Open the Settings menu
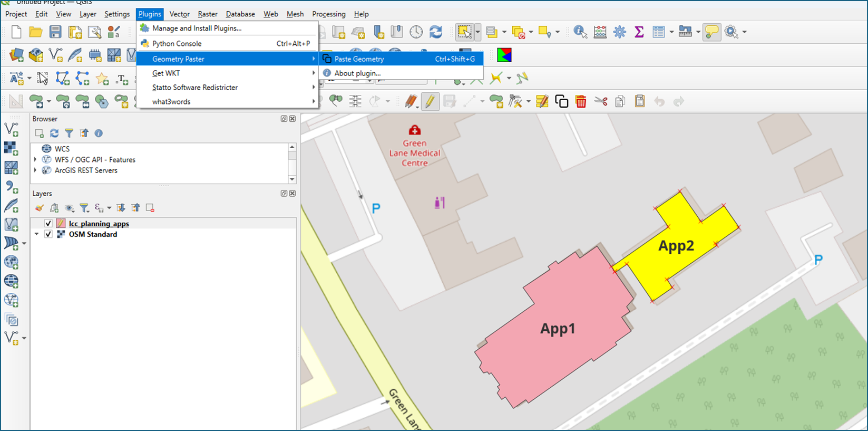This screenshot has height=431, width=868. pos(117,14)
